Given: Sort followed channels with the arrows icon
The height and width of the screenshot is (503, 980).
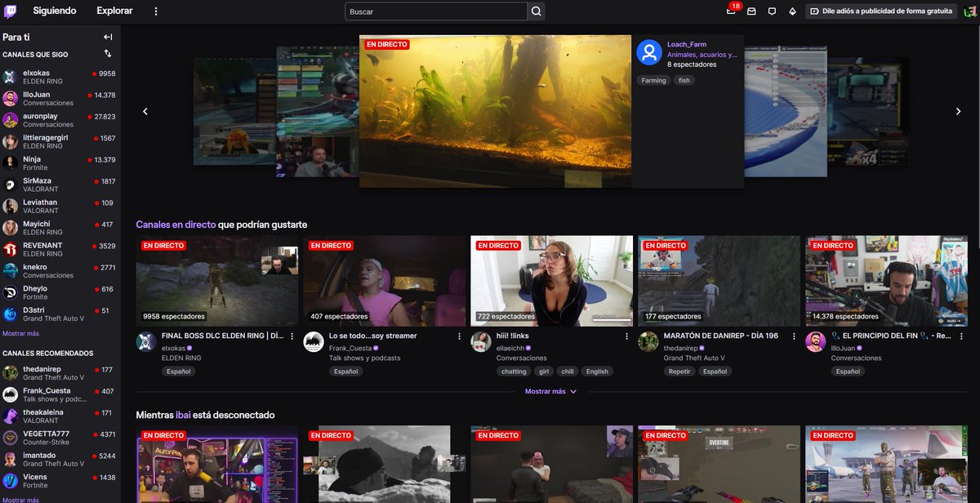Looking at the screenshot, I should pyautogui.click(x=108, y=54).
